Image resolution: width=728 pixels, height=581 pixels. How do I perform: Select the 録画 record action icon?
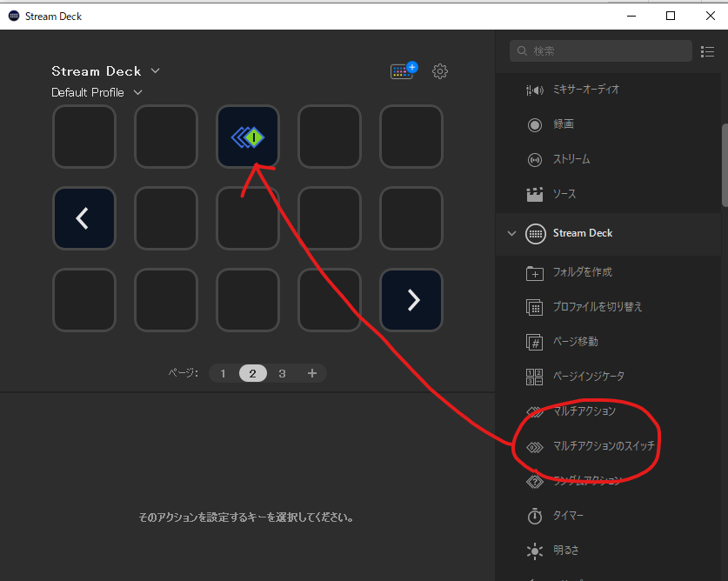(535, 125)
